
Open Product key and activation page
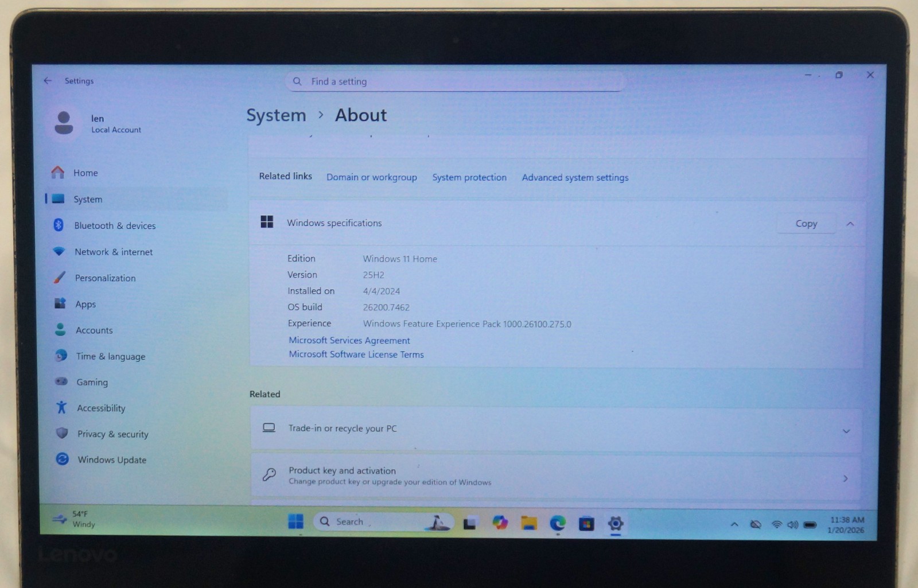(x=555, y=476)
